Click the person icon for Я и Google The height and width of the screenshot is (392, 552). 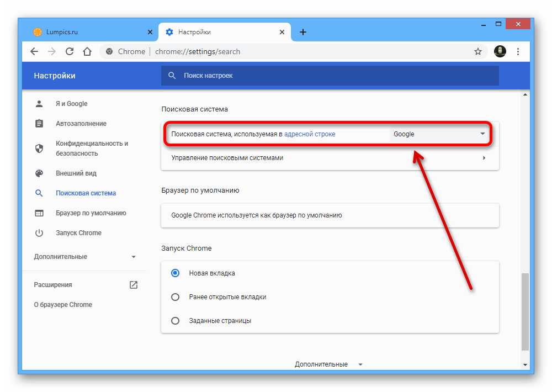[x=39, y=104]
